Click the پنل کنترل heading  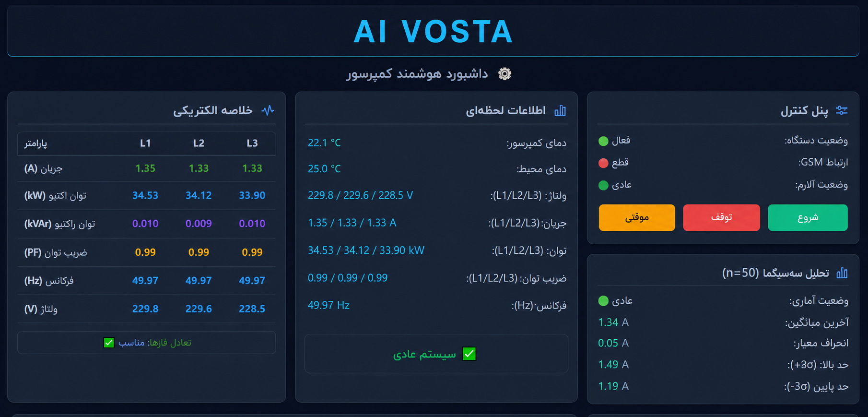pyautogui.click(x=804, y=111)
